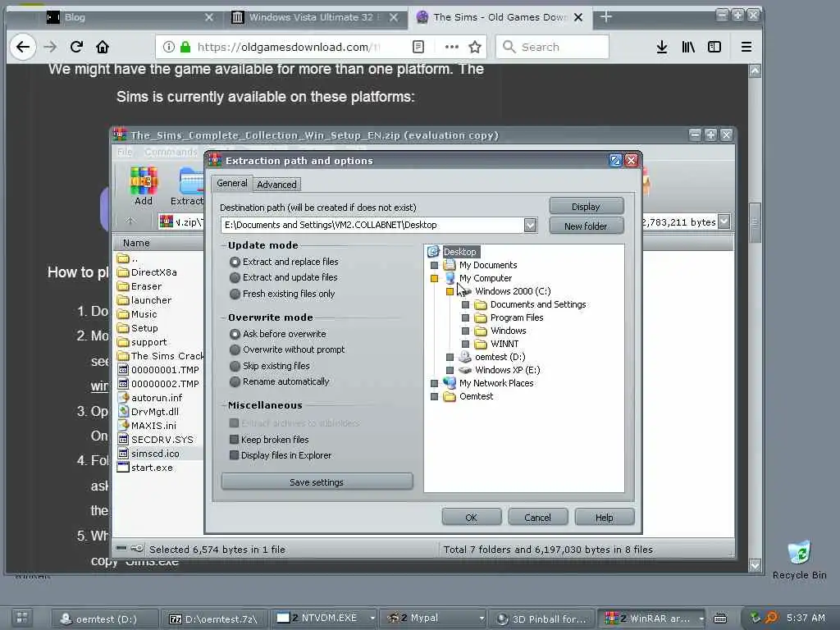This screenshot has width=840, height=630.
Task: Reload the page in Firefox
Action: coord(76,47)
